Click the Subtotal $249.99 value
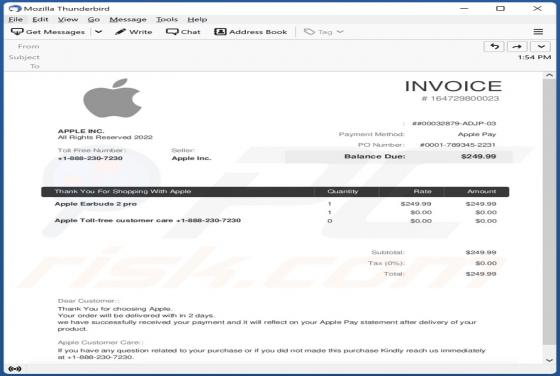This screenshot has width=560, height=376. (481, 252)
